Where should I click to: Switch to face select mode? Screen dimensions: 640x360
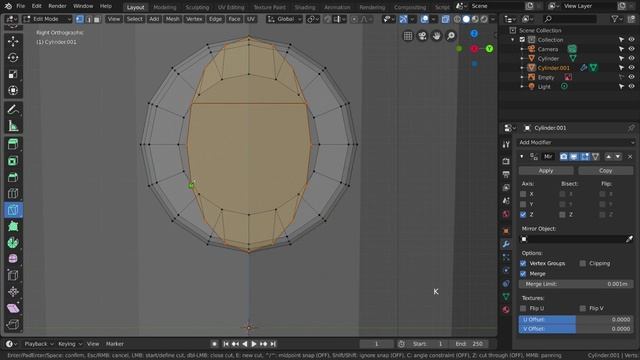(x=97, y=19)
